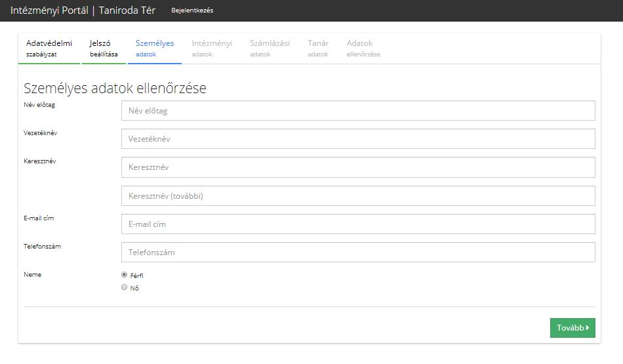Image resolution: width=623 pixels, height=364 pixels.
Task: Click into the Telefonszám field
Action: coord(358,253)
